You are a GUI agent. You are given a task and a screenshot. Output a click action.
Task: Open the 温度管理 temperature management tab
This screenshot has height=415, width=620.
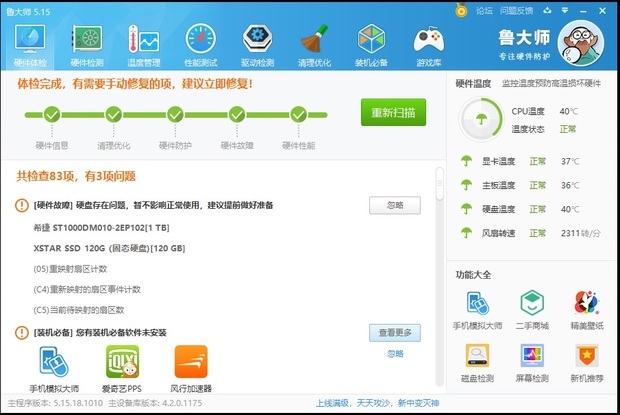pos(144,45)
